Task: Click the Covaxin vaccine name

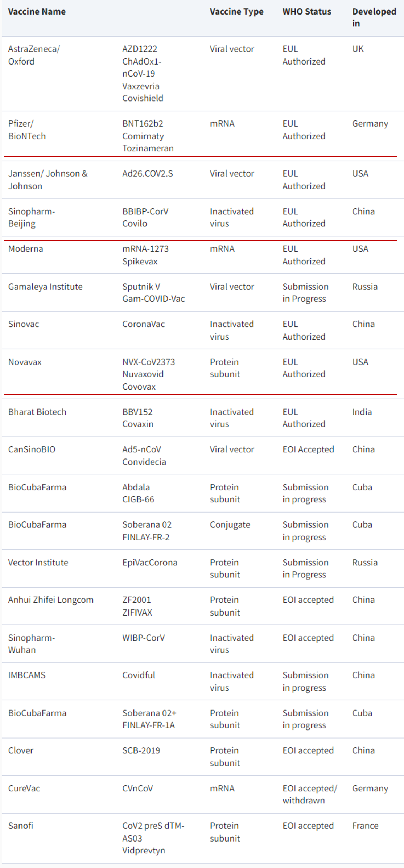Action: [138, 424]
